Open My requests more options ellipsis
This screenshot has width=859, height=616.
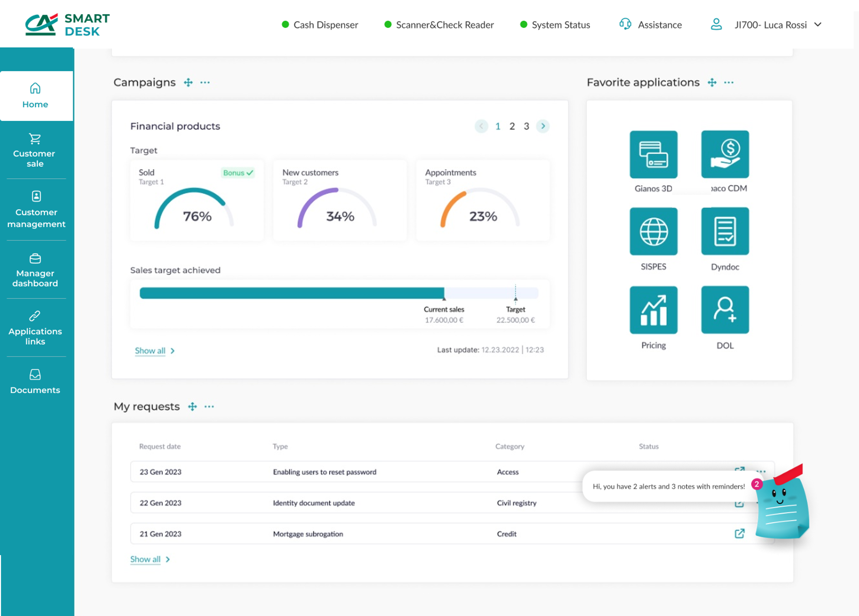[209, 407]
